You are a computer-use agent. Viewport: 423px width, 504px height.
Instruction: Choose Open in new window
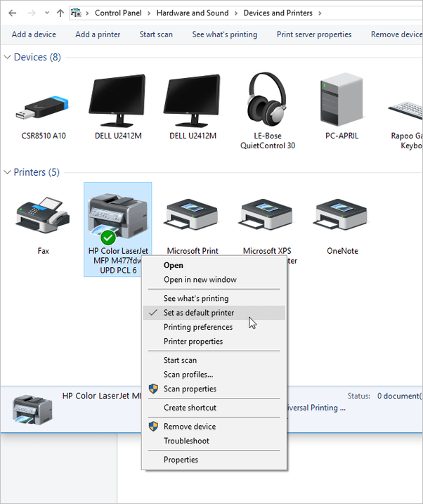(x=214, y=280)
